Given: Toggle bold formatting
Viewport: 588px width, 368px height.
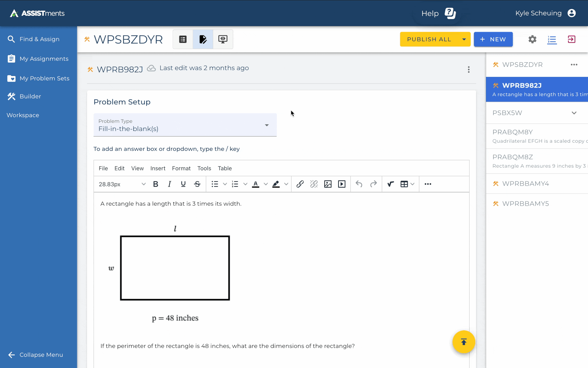Looking at the screenshot, I should pos(155,184).
